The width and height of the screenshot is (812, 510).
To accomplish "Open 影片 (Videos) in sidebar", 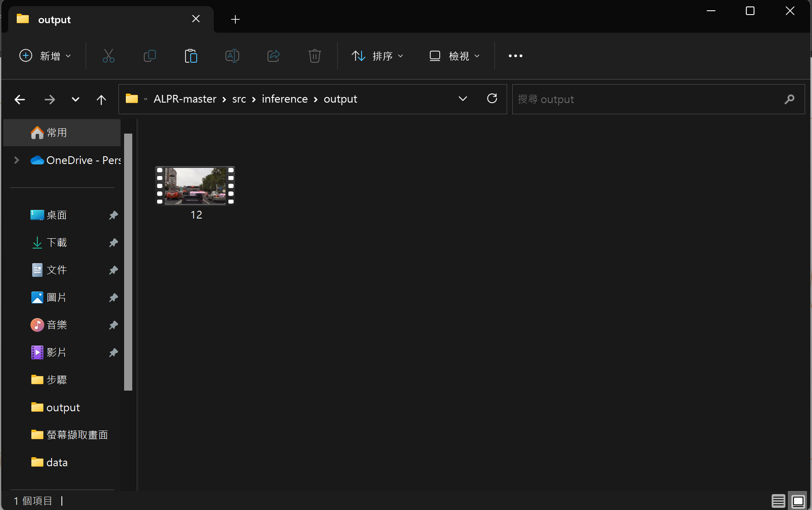I will [x=62, y=352].
